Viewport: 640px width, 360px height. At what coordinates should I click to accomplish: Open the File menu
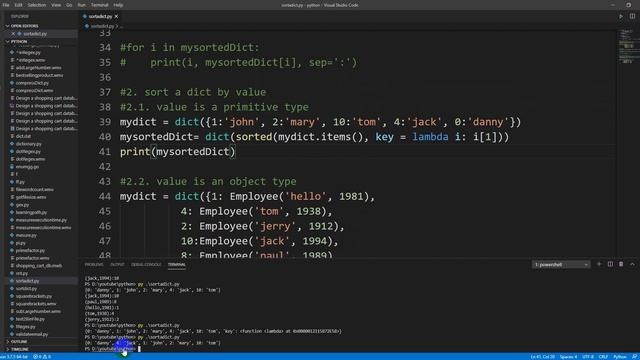6,5
